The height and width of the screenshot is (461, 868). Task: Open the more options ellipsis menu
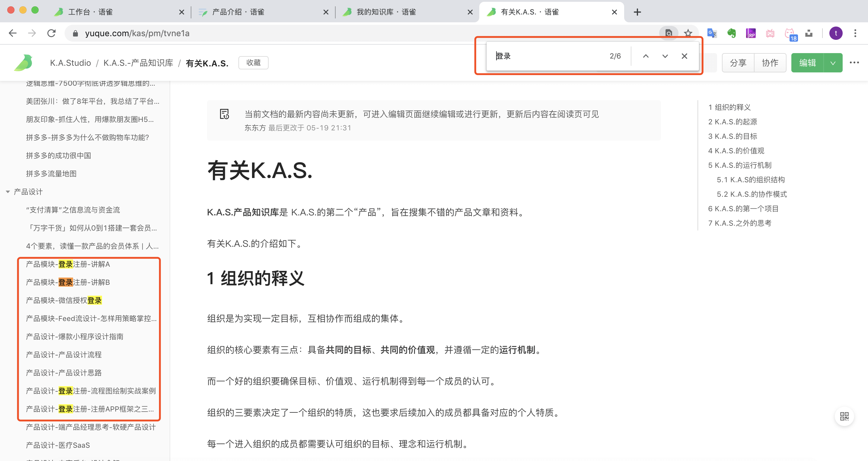(854, 63)
